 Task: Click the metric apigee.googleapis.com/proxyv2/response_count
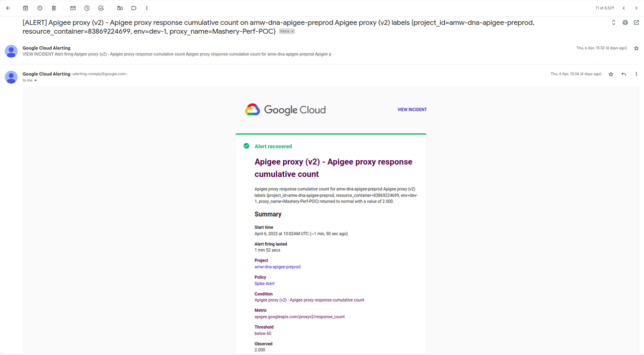tap(299, 317)
